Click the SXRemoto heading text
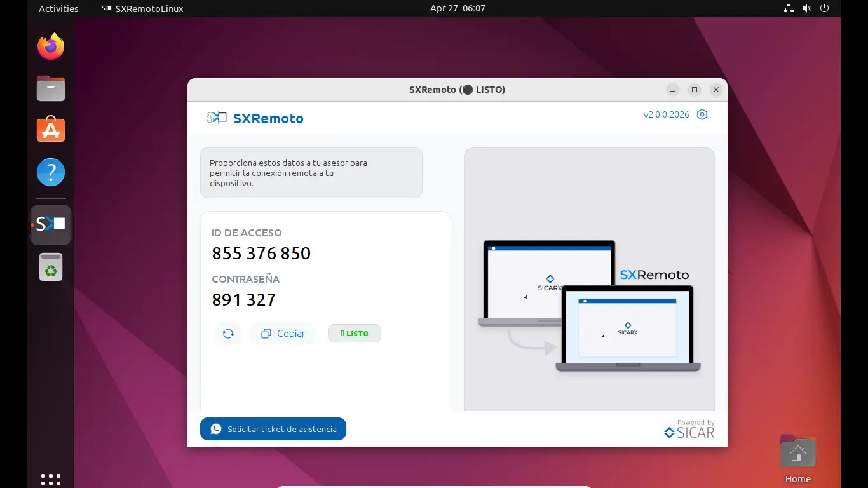Image resolution: width=868 pixels, height=488 pixels. pyautogui.click(x=268, y=118)
